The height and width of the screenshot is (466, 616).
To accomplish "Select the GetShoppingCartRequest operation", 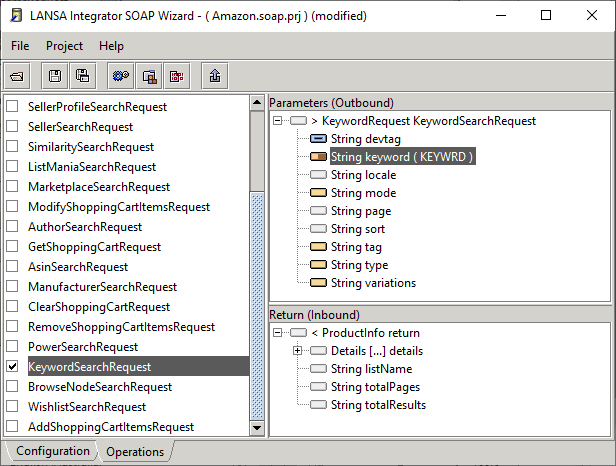I will pos(94,247).
